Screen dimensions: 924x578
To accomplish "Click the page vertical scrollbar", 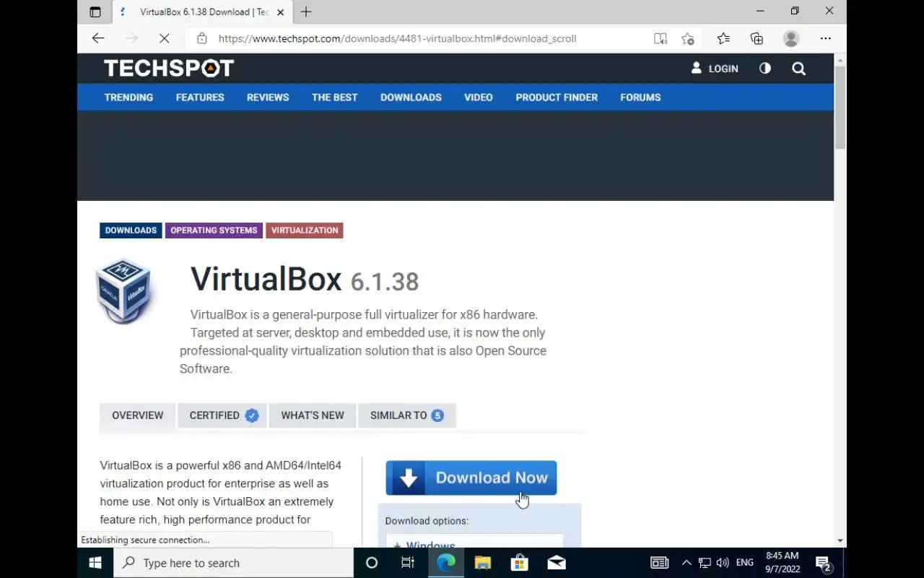I will click(x=840, y=108).
